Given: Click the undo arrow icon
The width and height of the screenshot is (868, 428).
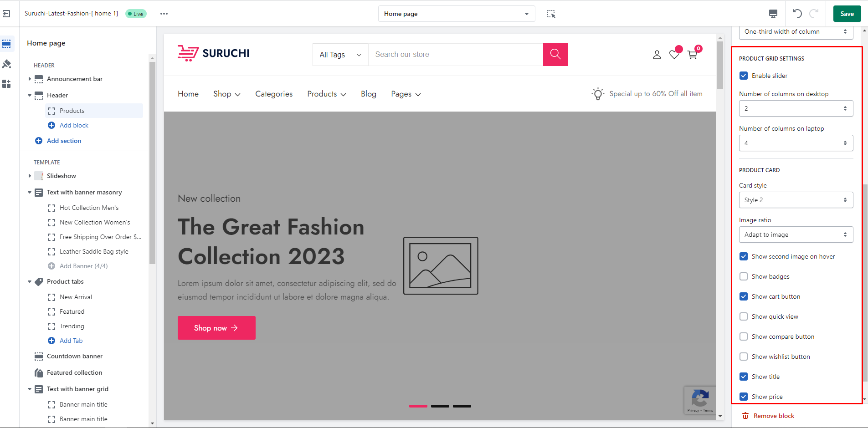Looking at the screenshot, I should (797, 14).
